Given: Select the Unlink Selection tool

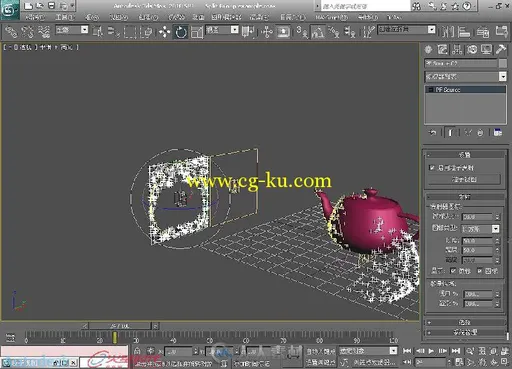Looking at the screenshot, I should (27, 32).
